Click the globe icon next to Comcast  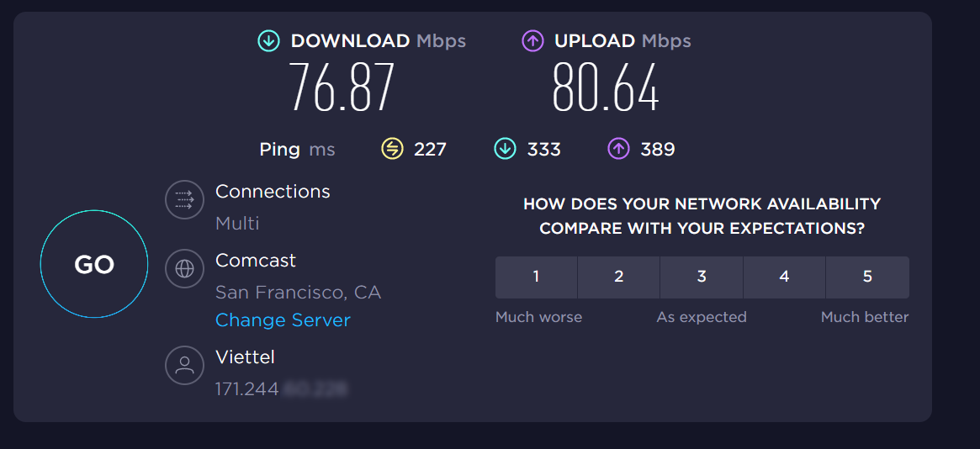184,269
